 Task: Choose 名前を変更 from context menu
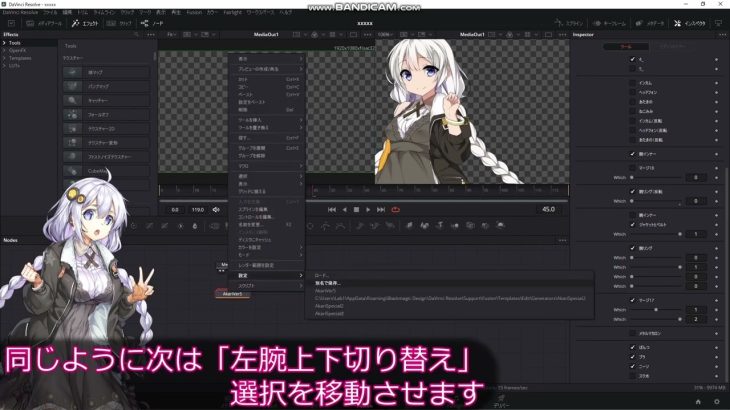click(269, 224)
